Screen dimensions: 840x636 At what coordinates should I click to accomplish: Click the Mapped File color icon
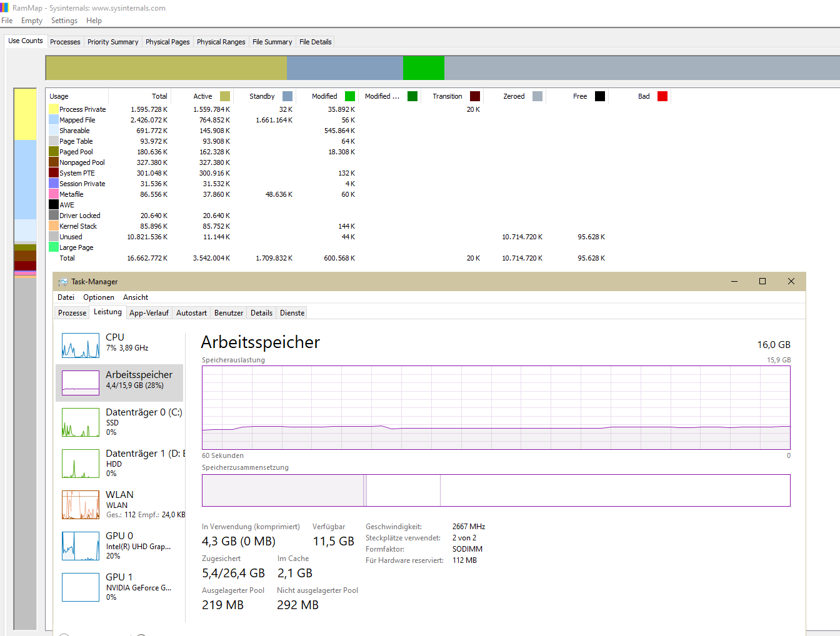54,120
